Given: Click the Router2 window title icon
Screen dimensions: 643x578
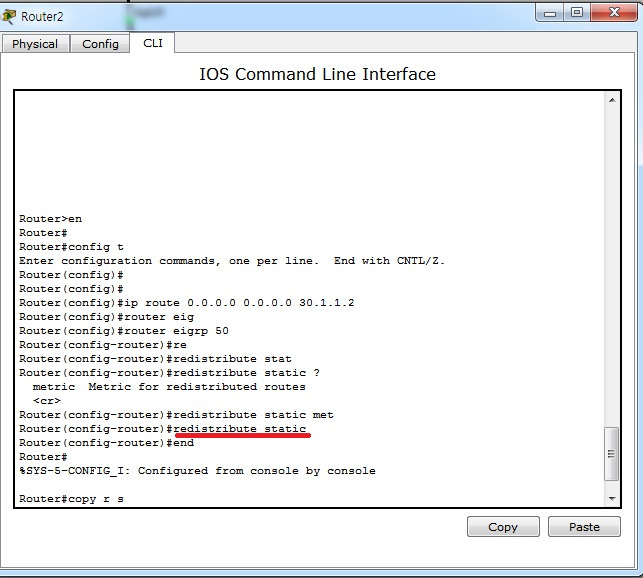Looking at the screenshot, I should pos(9,16).
